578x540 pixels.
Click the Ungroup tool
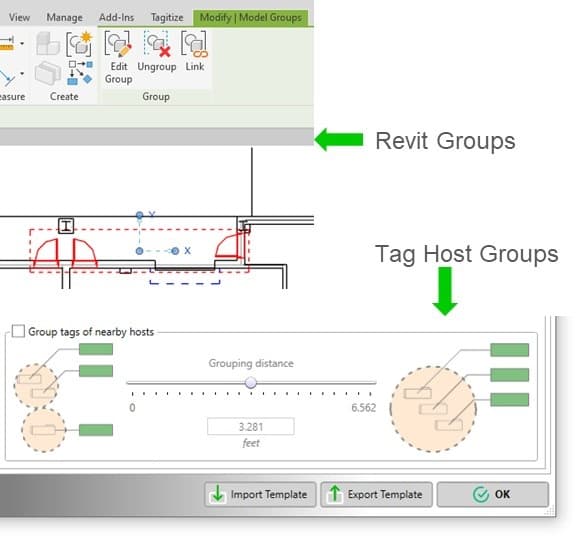(x=157, y=52)
